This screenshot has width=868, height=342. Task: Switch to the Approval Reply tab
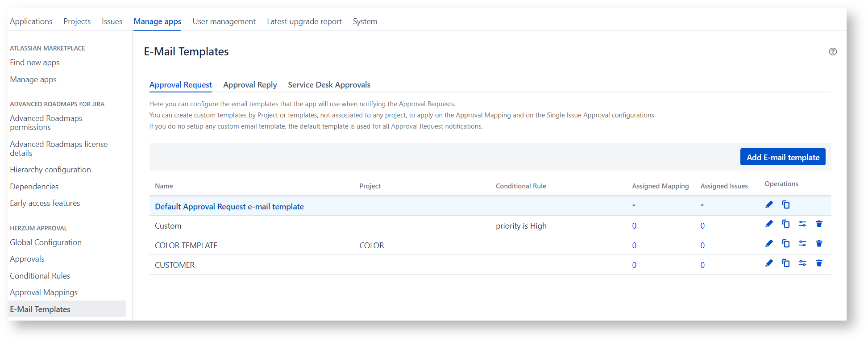pyautogui.click(x=250, y=85)
